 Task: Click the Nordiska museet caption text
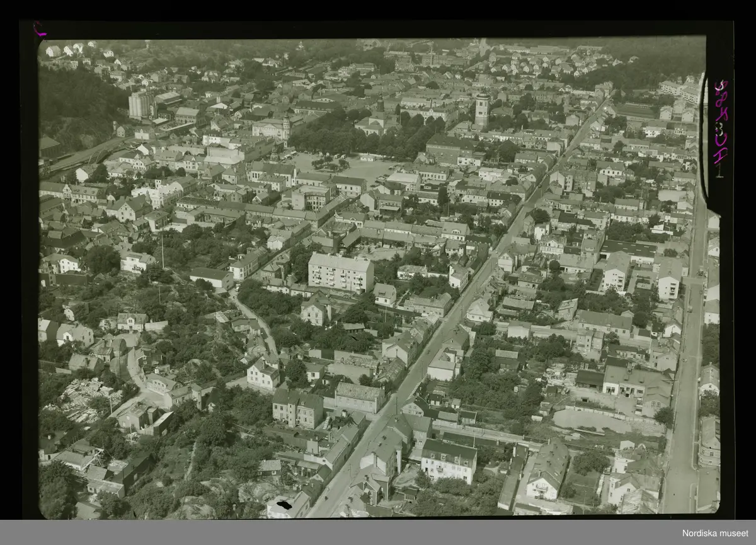(716, 533)
